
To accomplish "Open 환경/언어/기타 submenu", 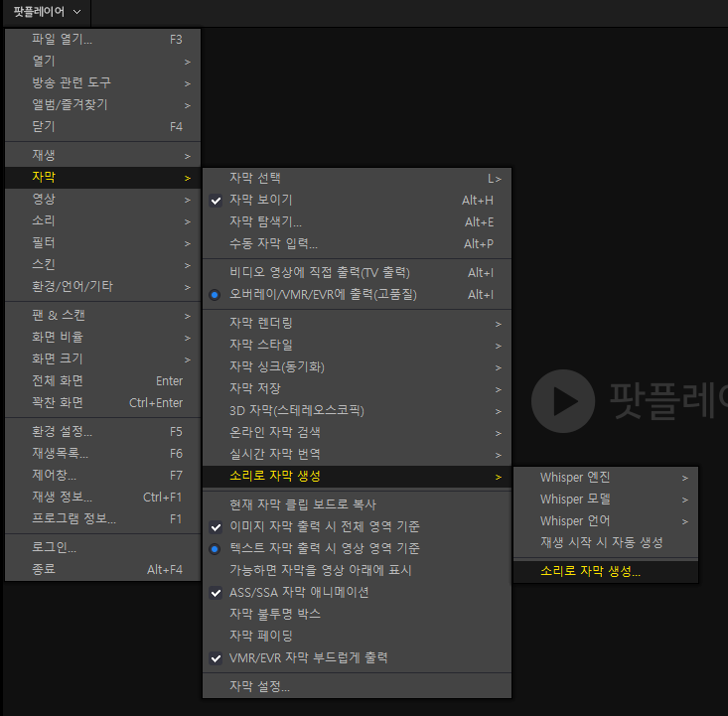I will coord(102,286).
